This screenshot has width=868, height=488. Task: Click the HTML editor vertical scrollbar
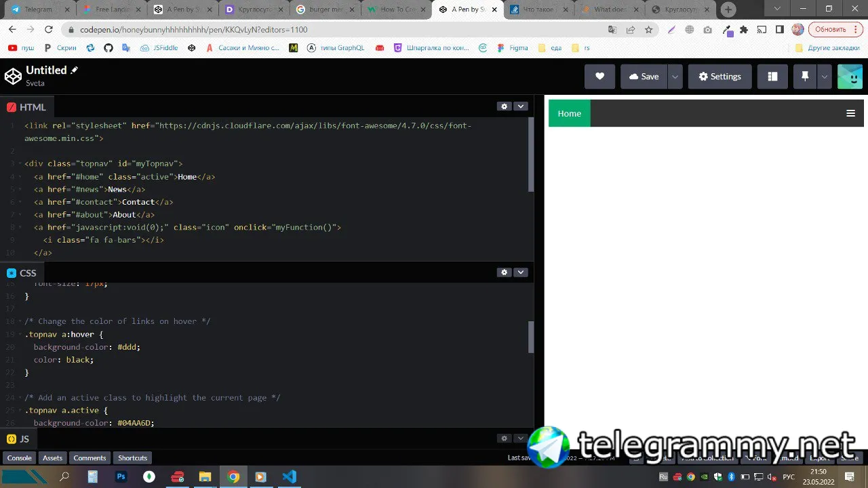[x=531, y=156]
